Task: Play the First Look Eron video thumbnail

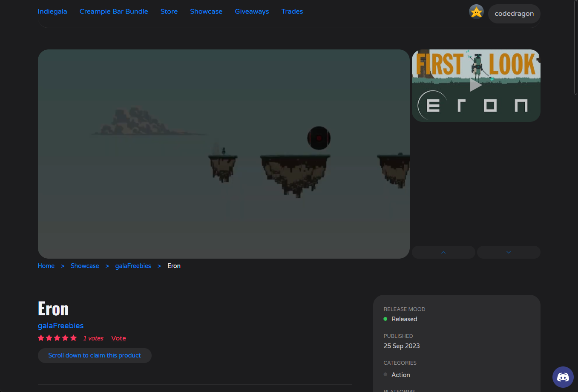Action: 476,86
